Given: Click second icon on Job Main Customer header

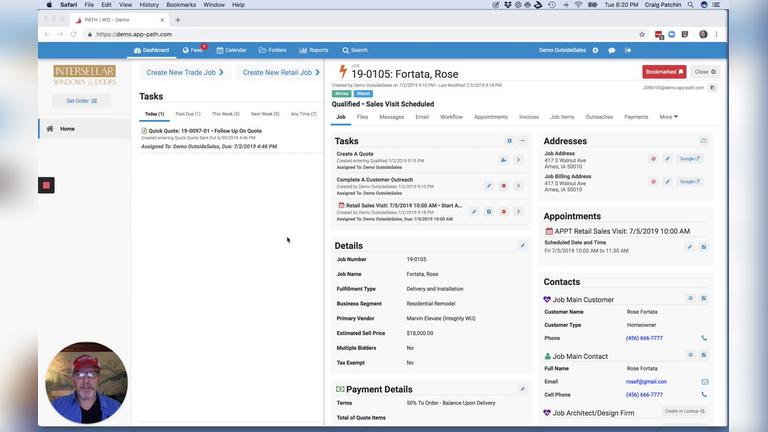Looking at the screenshot, I should tap(704, 298).
